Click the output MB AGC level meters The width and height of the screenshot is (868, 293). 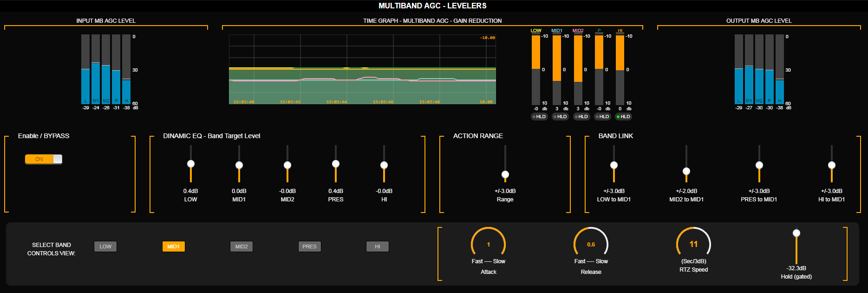759,69
